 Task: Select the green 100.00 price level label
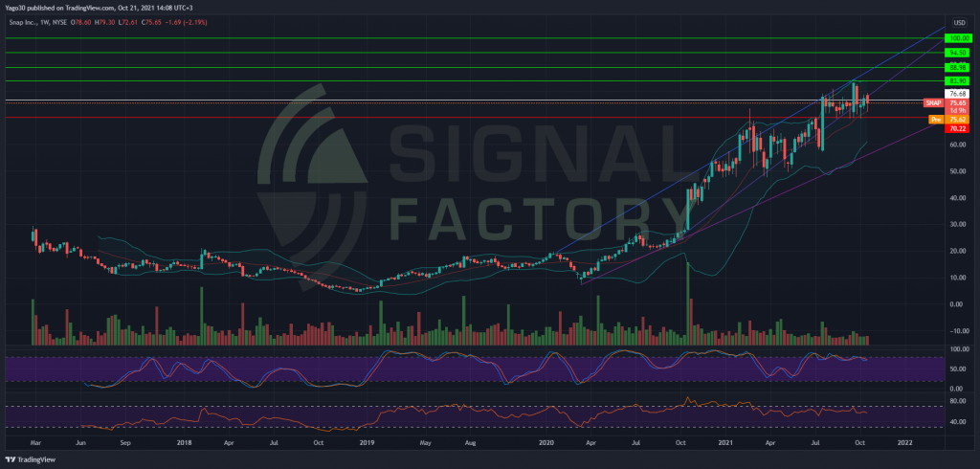point(959,38)
